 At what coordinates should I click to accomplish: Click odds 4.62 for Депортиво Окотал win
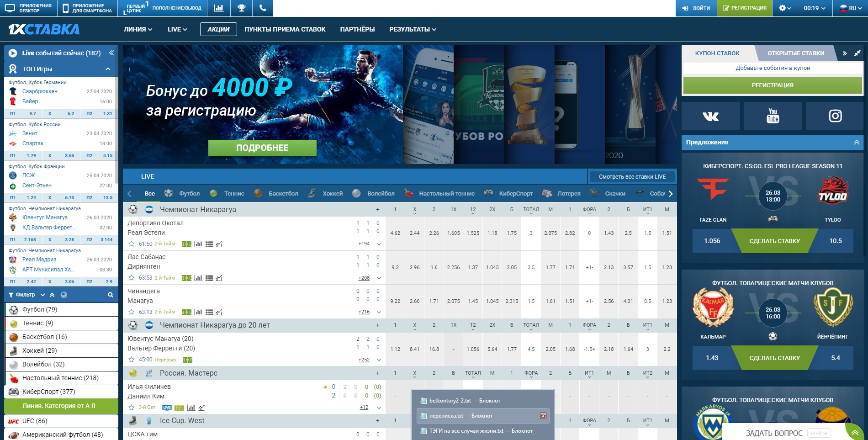395,233
